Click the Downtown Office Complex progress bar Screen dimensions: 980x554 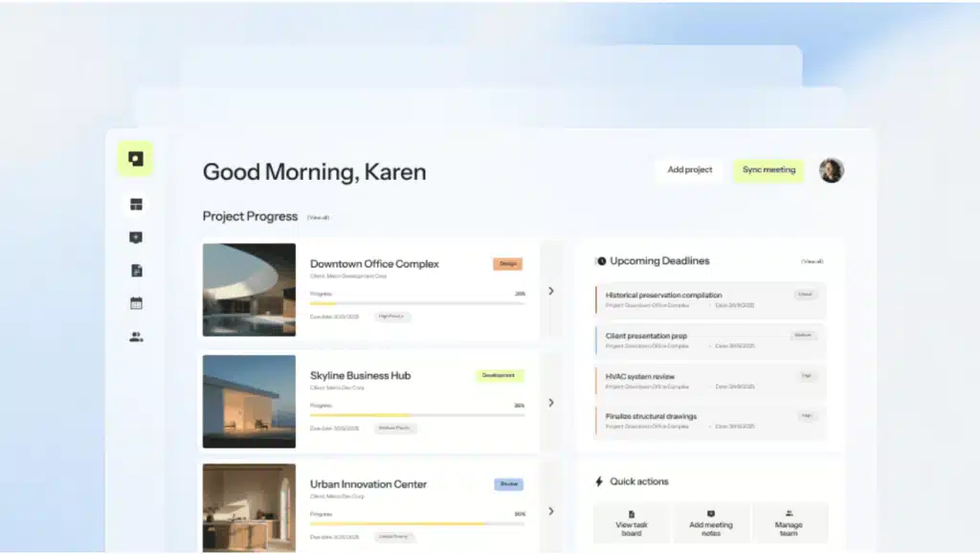click(417, 303)
